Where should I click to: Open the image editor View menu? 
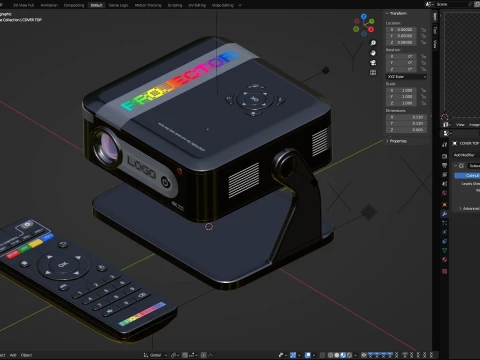tap(460, 124)
